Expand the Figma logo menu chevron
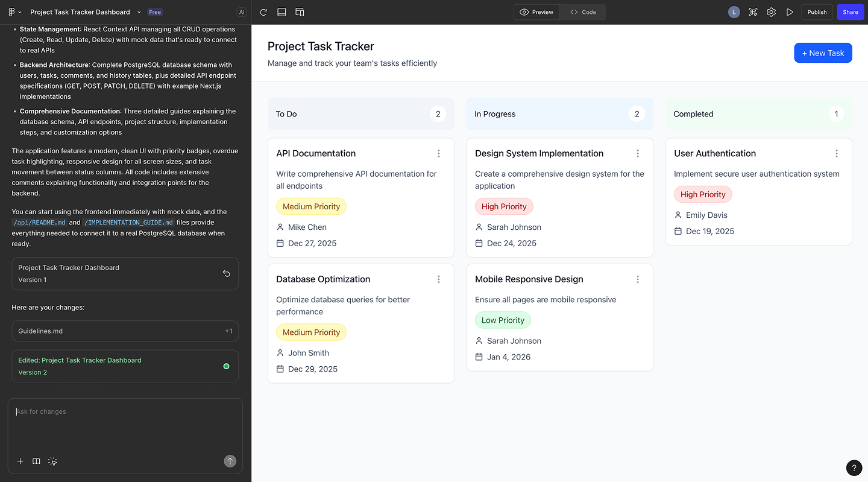 (20, 11)
